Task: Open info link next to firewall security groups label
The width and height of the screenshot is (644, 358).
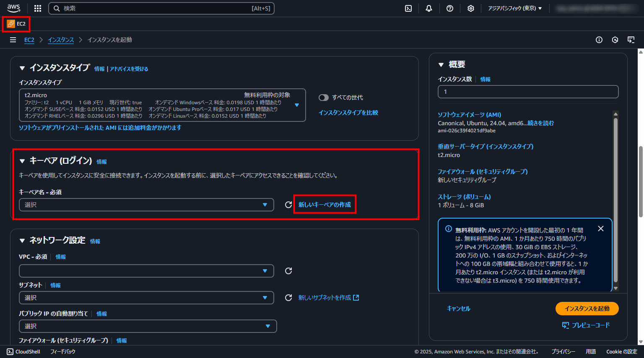Action: click(122, 340)
